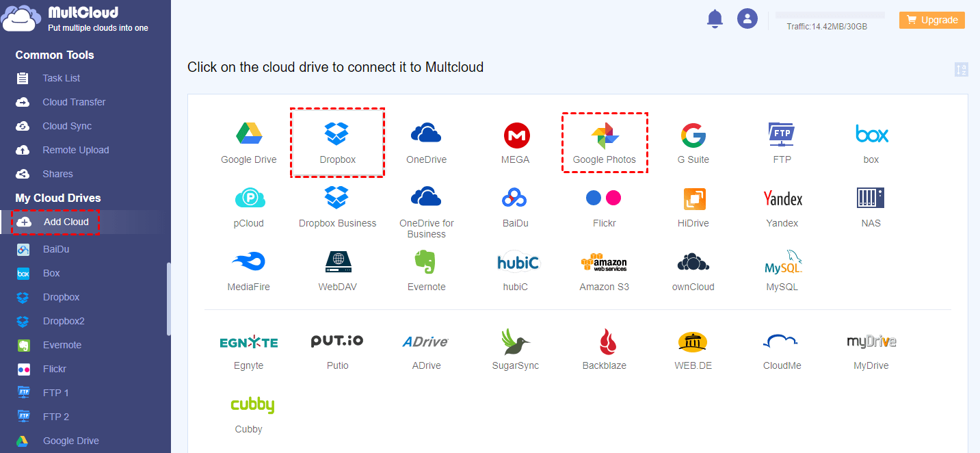Pick the CloudMe icon
This screenshot has width=980, height=453.
point(781,341)
